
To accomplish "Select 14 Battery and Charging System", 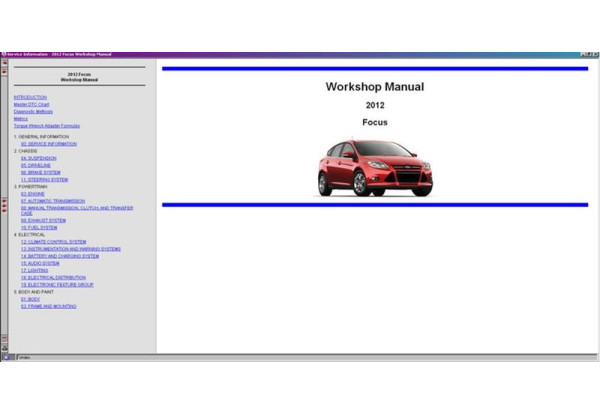I will 59,256.
